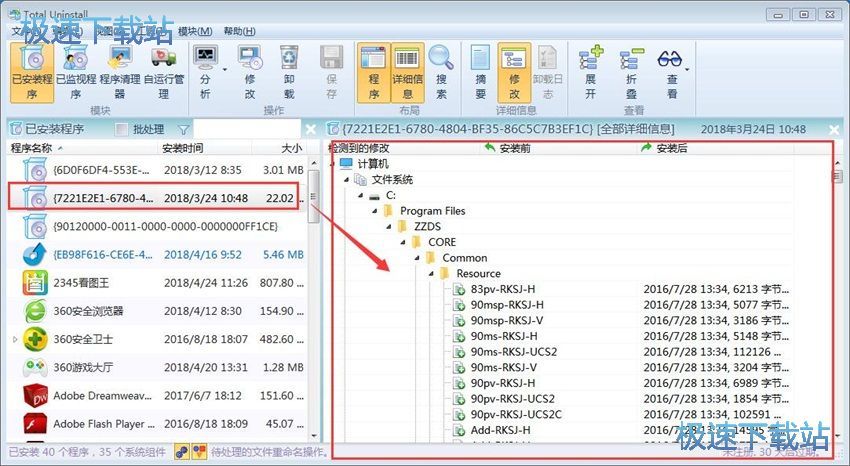Collapse the C: drive node

click(360, 196)
